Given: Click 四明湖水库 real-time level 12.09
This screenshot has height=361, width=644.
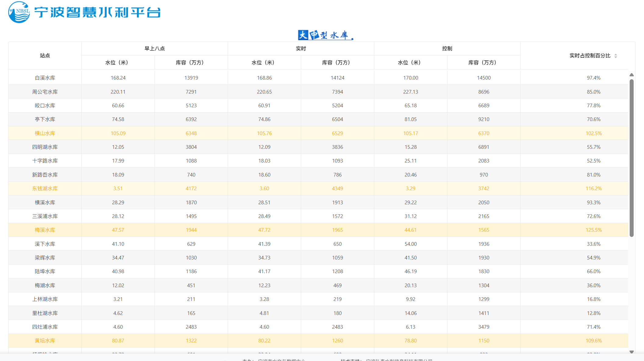Looking at the screenshot, I should (264, 147).
